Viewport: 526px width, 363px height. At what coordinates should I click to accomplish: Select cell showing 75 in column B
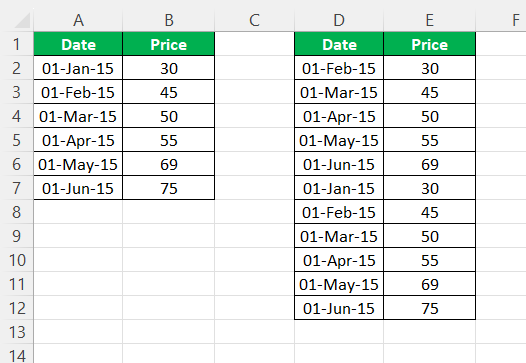(169, 188)
